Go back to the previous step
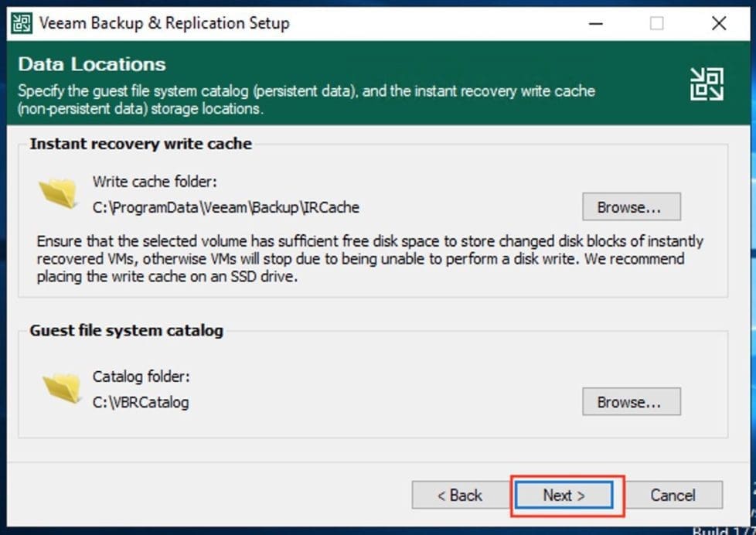The image size is (756, 535). [x=459, y=495]
